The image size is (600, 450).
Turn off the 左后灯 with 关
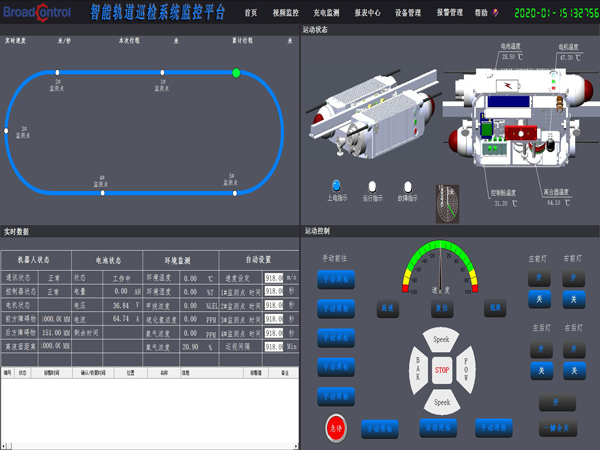[541, 370]
